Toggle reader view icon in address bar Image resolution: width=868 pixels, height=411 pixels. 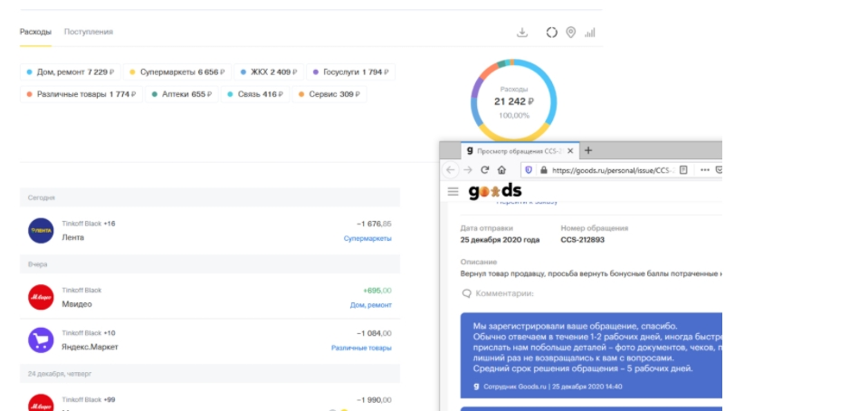(x=683, y=170)
